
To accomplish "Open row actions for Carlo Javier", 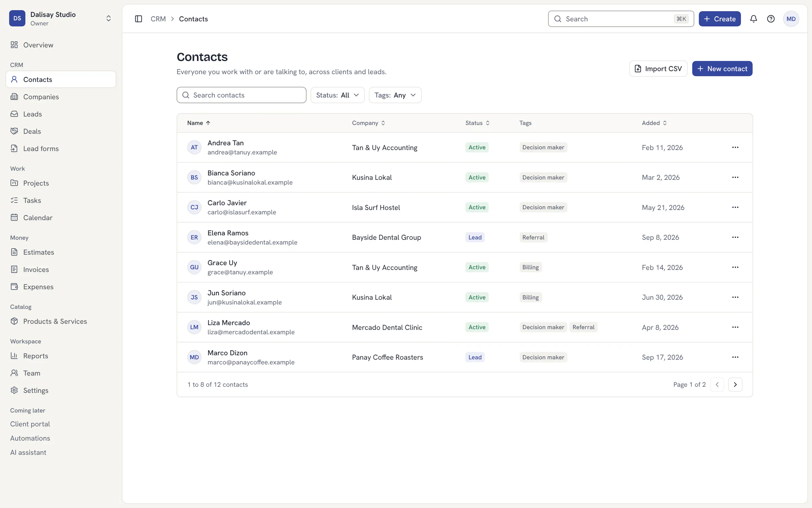I will (735, 207).
